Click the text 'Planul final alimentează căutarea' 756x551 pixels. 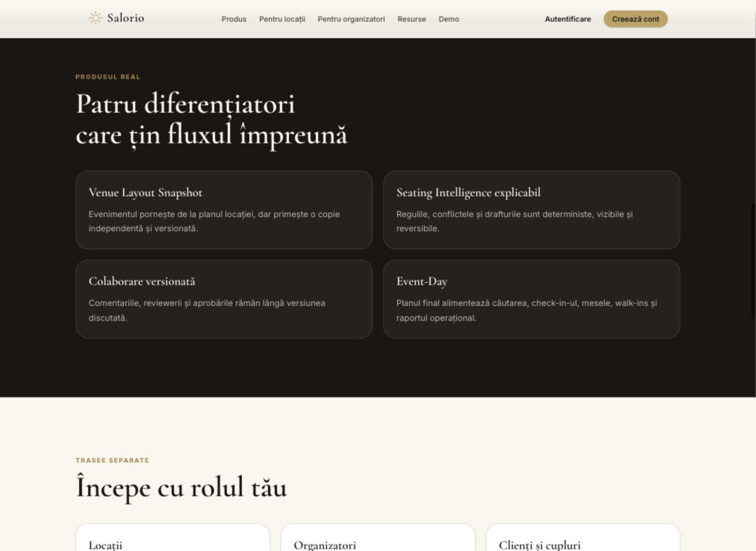click(x=463, y=303)
